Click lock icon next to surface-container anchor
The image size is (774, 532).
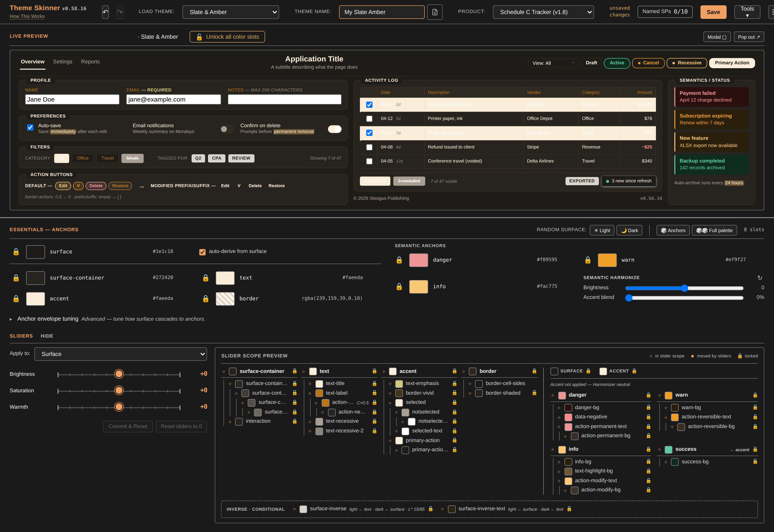16,278
